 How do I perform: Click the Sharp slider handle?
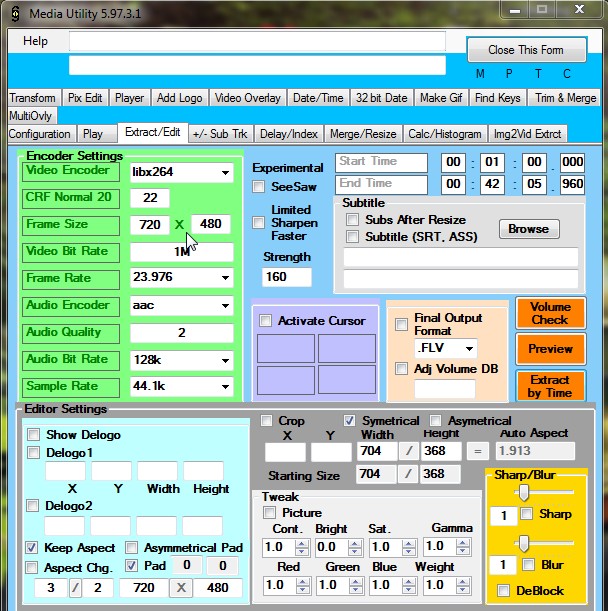coord(524,493)
